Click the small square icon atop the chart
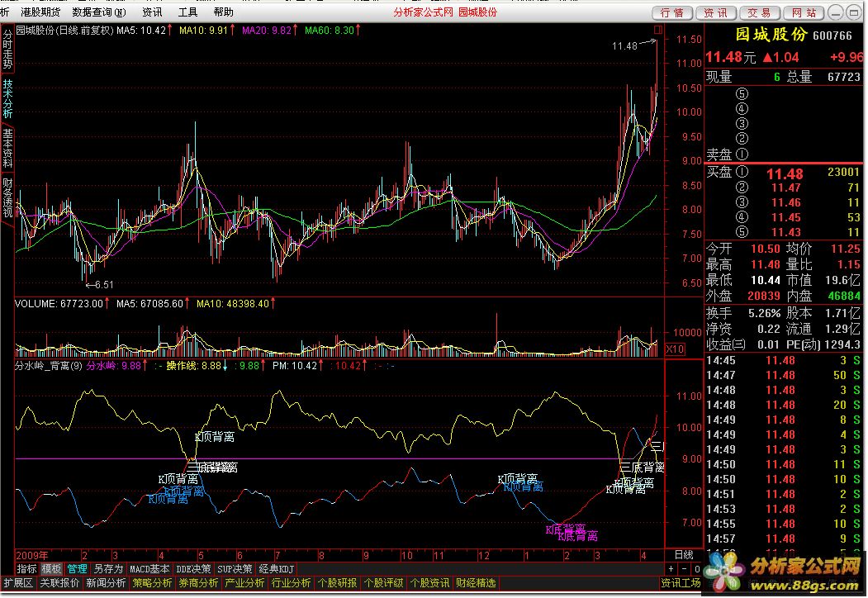Viewport: 868px width, 598px height. 657,30
